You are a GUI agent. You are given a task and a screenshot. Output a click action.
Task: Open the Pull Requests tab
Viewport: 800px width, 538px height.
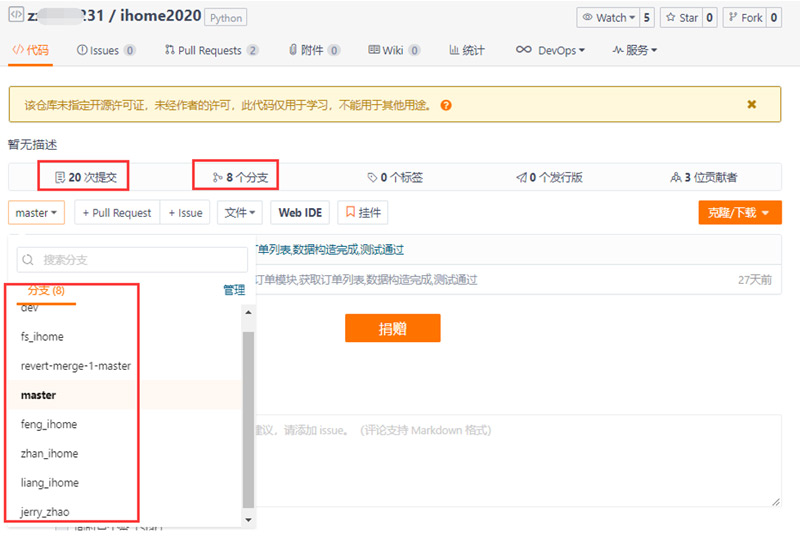(x=212, y=50)
